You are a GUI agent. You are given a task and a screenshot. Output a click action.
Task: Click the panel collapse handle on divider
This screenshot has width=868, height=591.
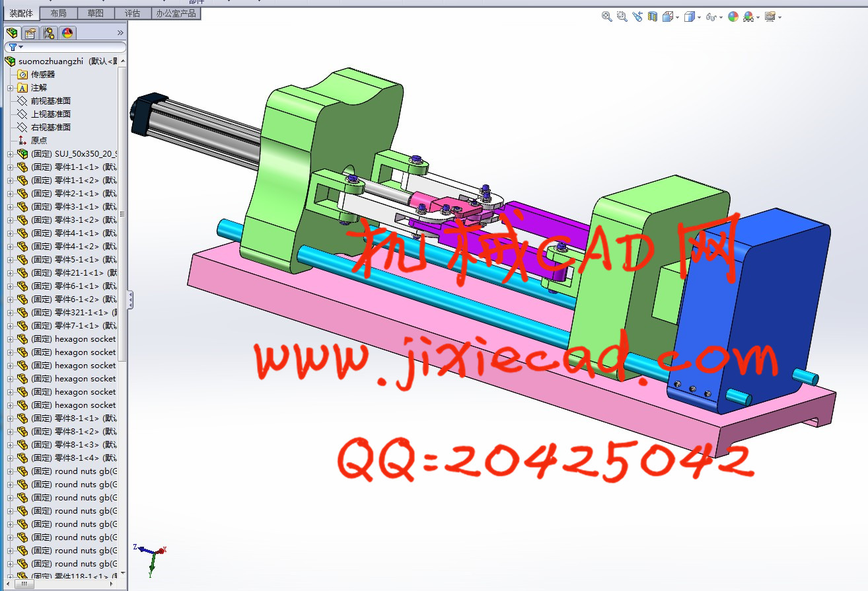pos(129,299)
